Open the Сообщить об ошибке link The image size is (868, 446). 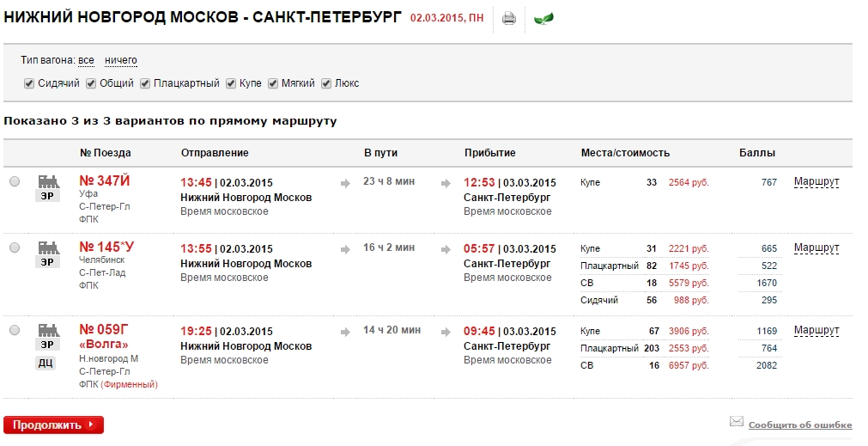[800, 425]
